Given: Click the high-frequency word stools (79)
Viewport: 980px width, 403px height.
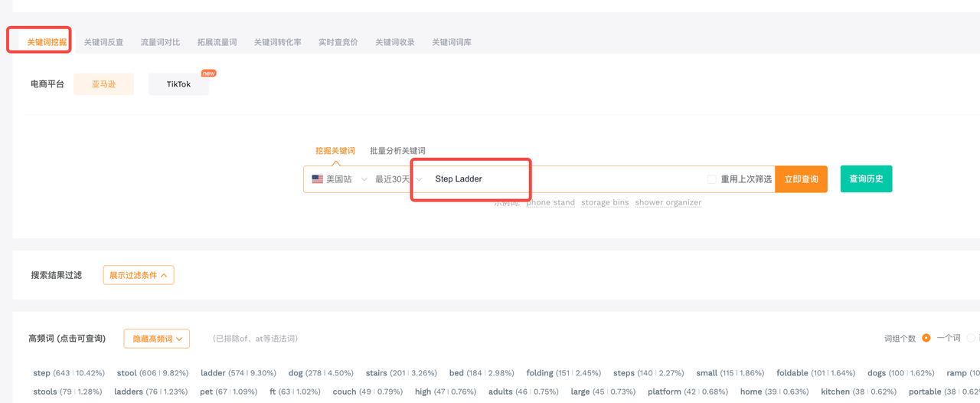Looking at the screenshot, I should (x=67, y=392).
